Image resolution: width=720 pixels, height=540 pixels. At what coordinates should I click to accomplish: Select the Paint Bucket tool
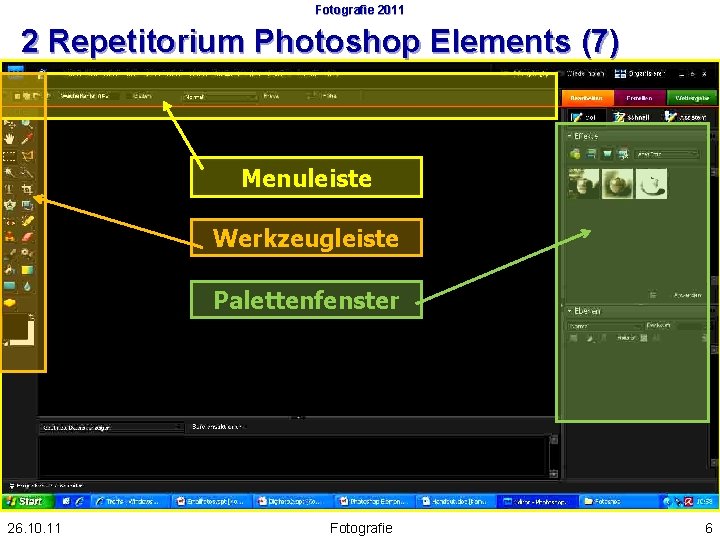coord(9,270)
